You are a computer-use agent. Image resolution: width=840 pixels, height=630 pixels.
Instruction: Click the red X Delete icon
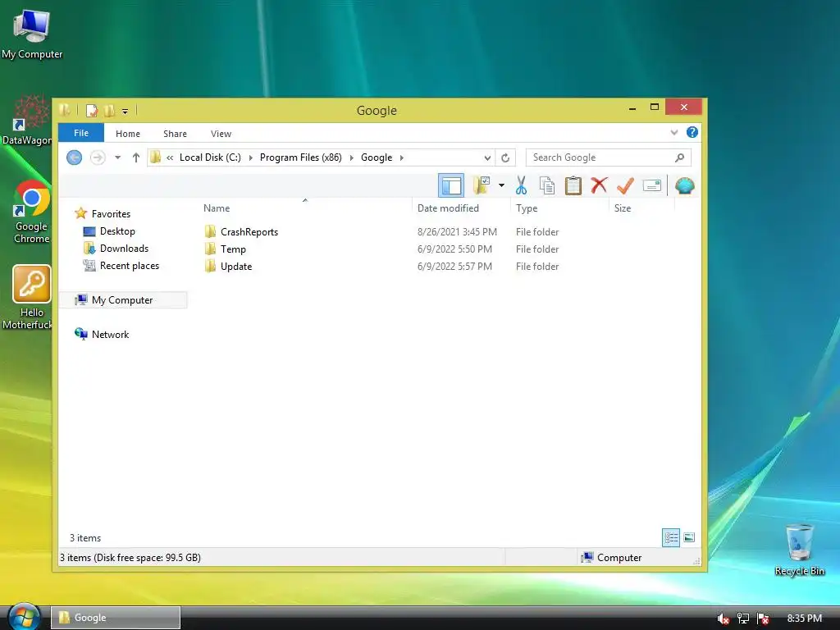(x=599, y=185)
